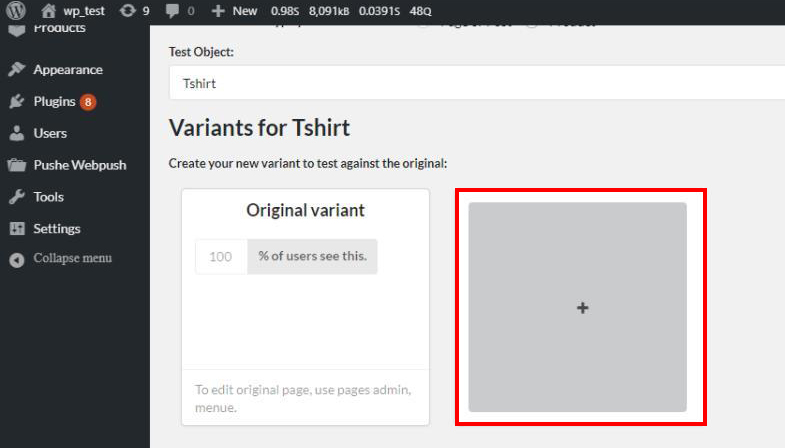Open the comments bubble icon

(172, 11)
